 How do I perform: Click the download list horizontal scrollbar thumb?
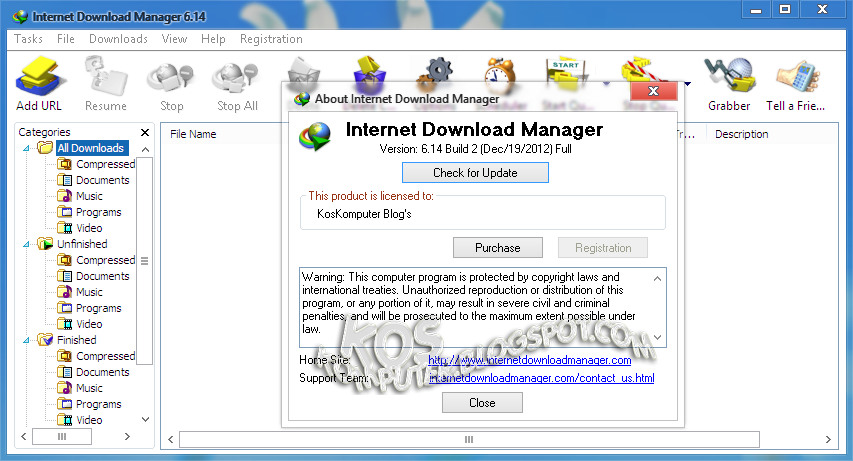pyautogui.click(x=469, y=439)
